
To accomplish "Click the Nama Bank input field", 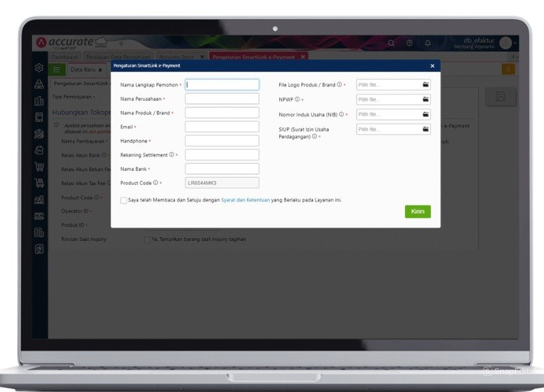I will click(x=222, y=169).
